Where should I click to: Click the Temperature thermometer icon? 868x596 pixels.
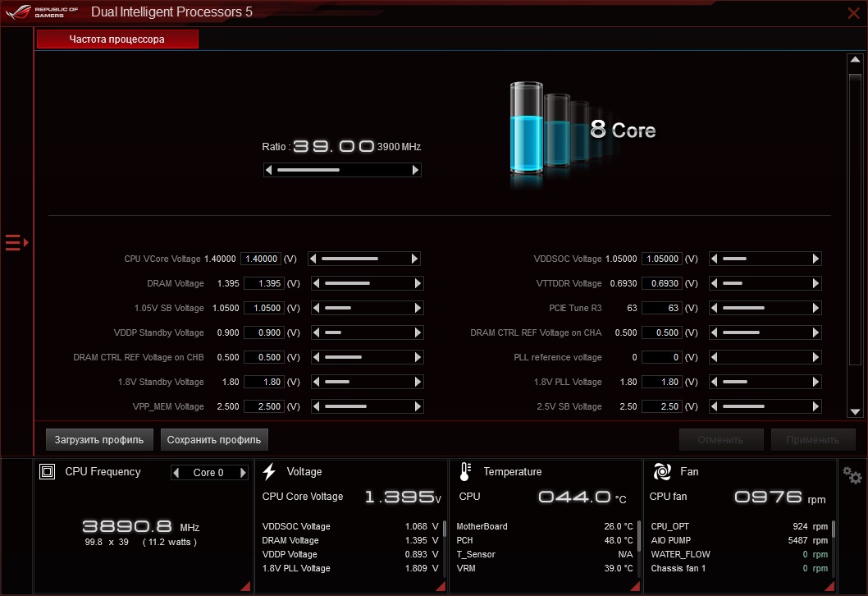click(465, 471)
